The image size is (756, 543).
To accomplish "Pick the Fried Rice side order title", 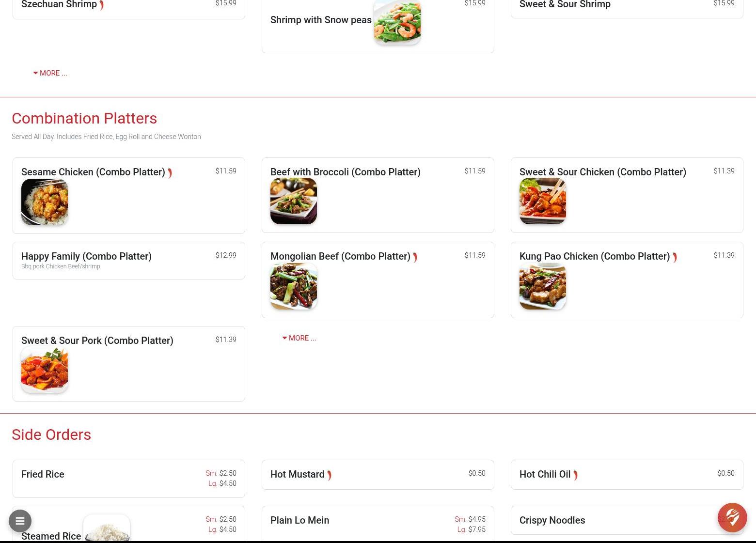I will click(43, 474).
